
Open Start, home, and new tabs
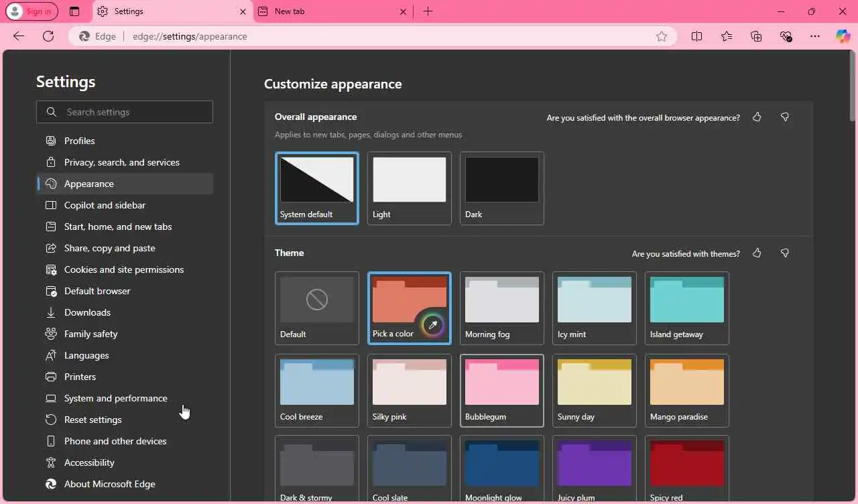[x=125, y=227]
